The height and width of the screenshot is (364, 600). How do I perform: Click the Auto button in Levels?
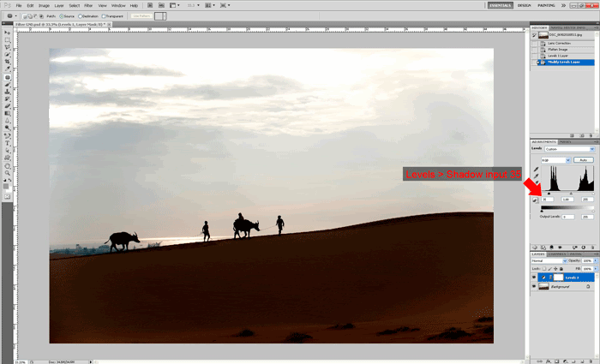pos(583,160)
